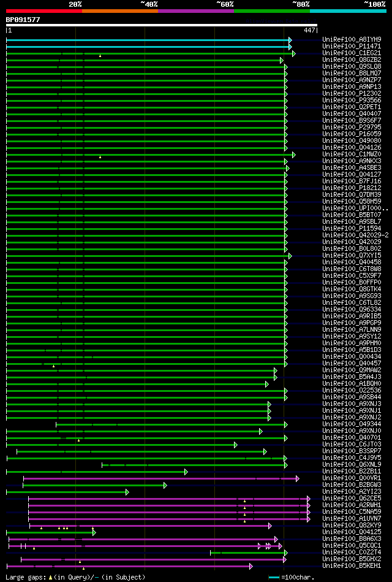Choose the UniRef100_Q6XNL9 hit label
The width and height of the screenshot is (392, 582).
(352, 465)
